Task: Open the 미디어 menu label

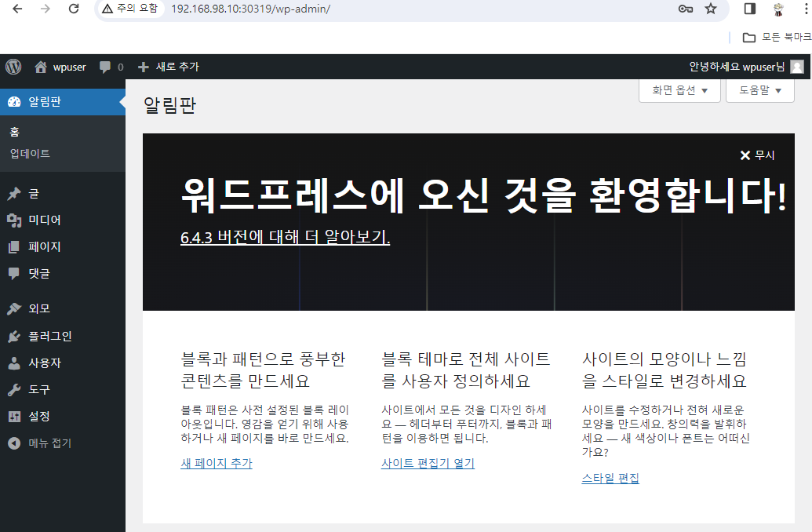Action: click(x=45, y=220)
